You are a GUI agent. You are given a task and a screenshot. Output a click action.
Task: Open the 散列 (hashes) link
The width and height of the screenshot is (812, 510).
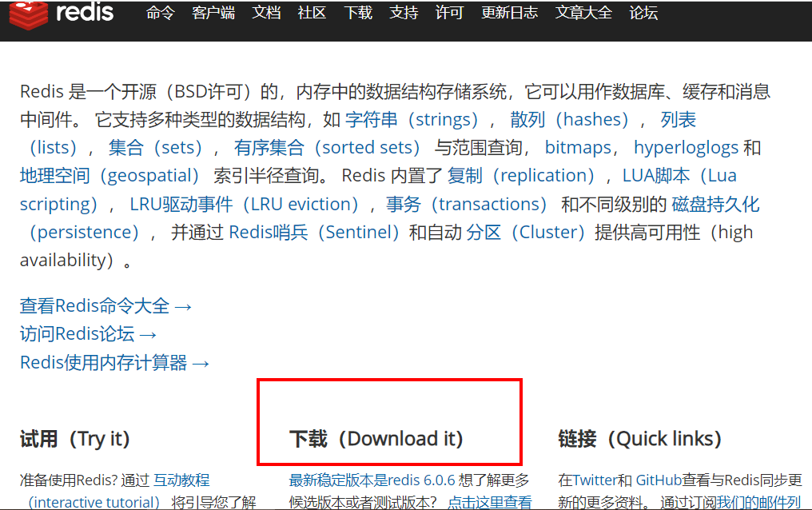coord(569,120)
